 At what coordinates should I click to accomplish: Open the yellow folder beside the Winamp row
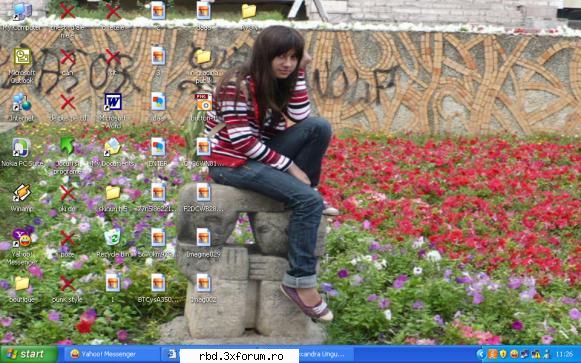[112, 193]
